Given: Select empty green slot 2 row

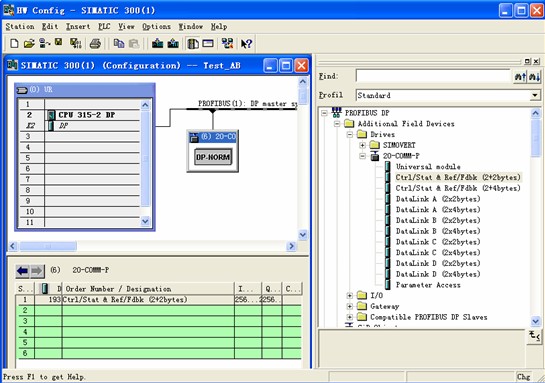Looking at the screenshot, I should (x=158, y=310).
